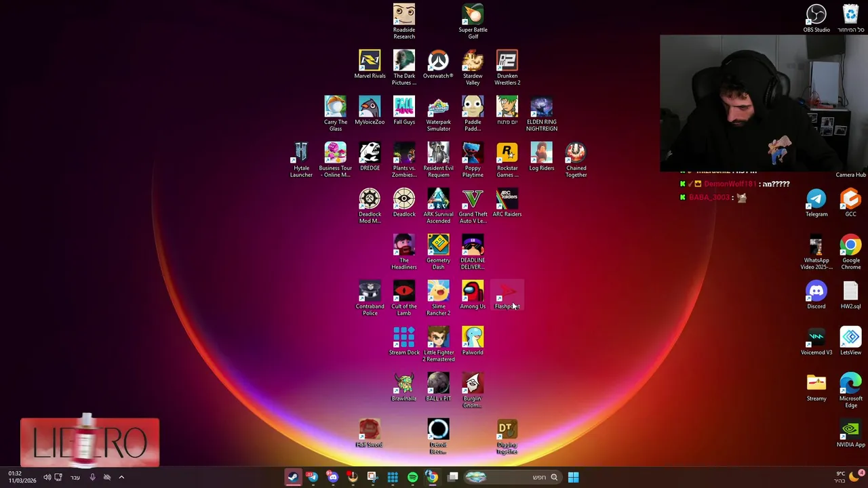Open the Resident Evil Requiem shortcut
The height and width of the screenshot is (488, 868).
[438, 159]
